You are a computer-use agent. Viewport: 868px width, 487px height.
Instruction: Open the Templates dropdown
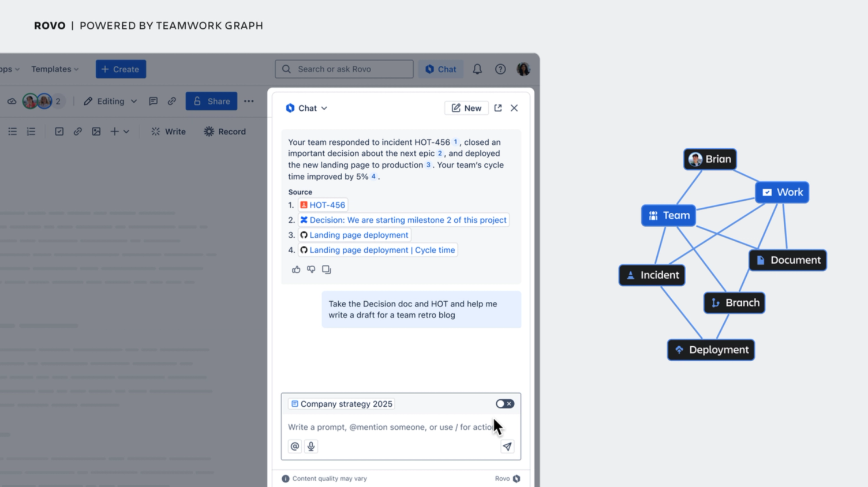pos(55,69)
